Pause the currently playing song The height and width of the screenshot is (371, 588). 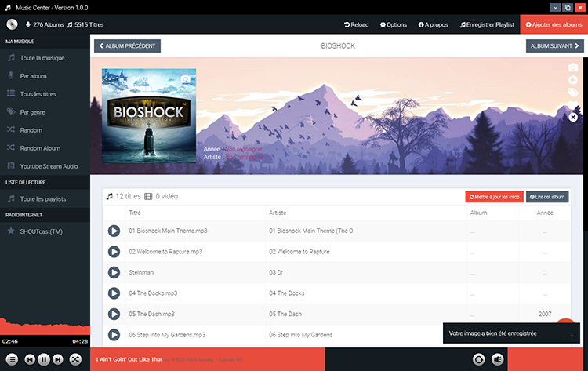(x=44, y=359)
